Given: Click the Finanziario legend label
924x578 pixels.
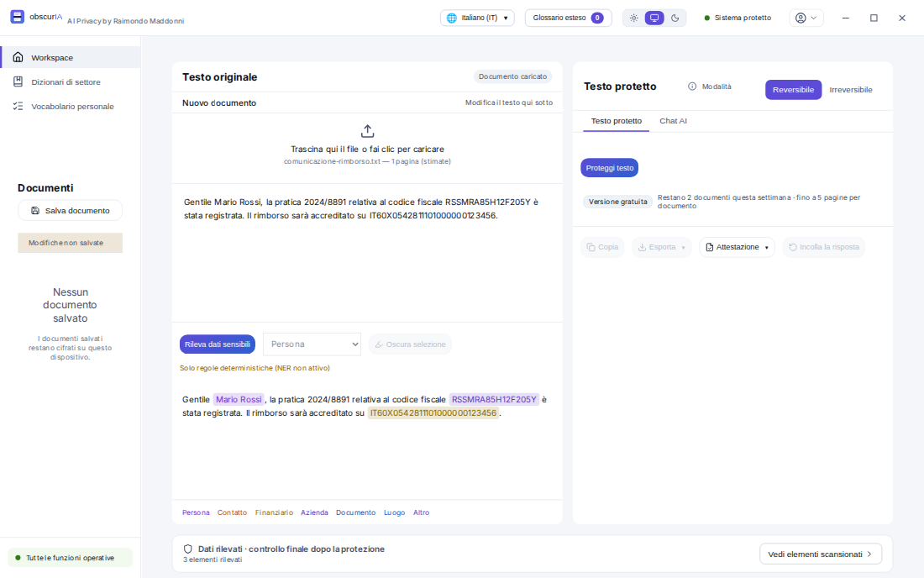Looking at the screenshot, I should (x=274, y=512).
